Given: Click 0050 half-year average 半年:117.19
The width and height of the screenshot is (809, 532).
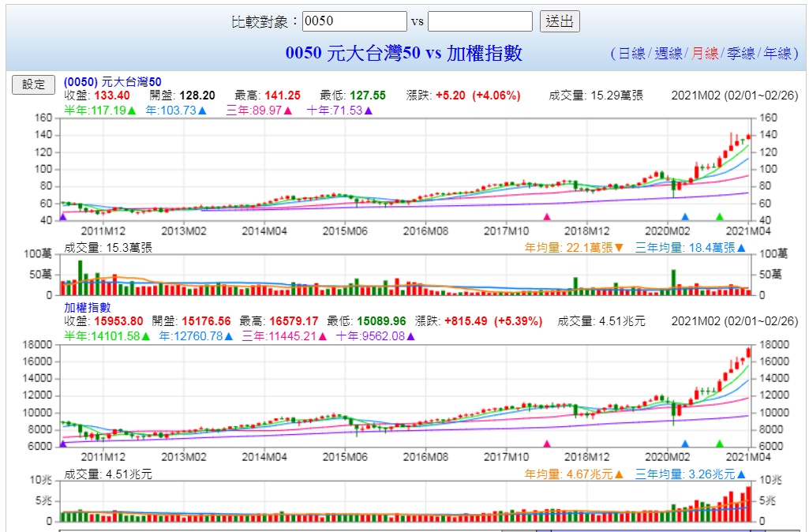Looking at the screenshot, I should click(100, 111).
